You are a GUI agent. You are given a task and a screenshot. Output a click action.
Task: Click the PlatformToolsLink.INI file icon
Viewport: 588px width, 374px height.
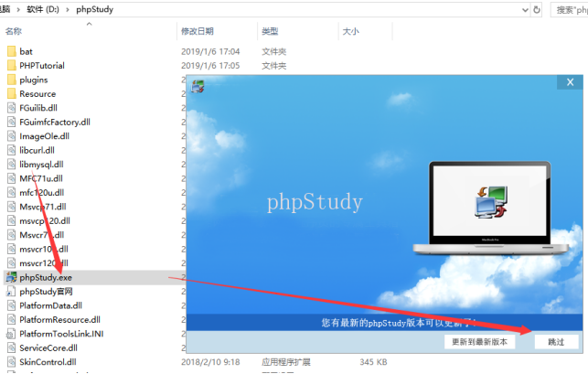point(11,334)
